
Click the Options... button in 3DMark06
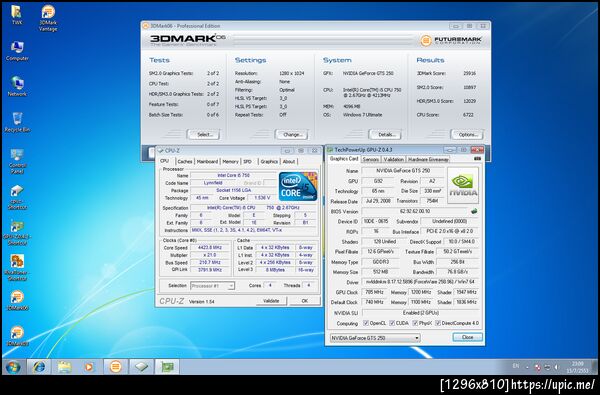[x=467, y=135]
